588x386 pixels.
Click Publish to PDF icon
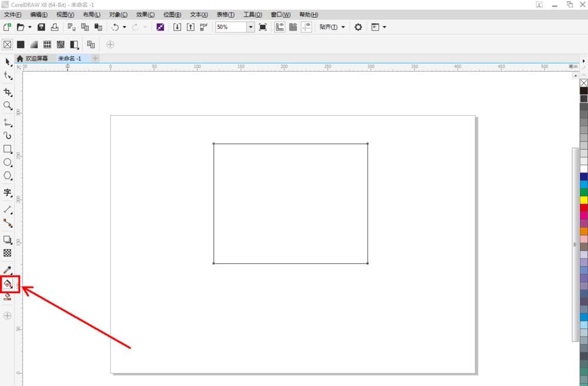[203, 27]
